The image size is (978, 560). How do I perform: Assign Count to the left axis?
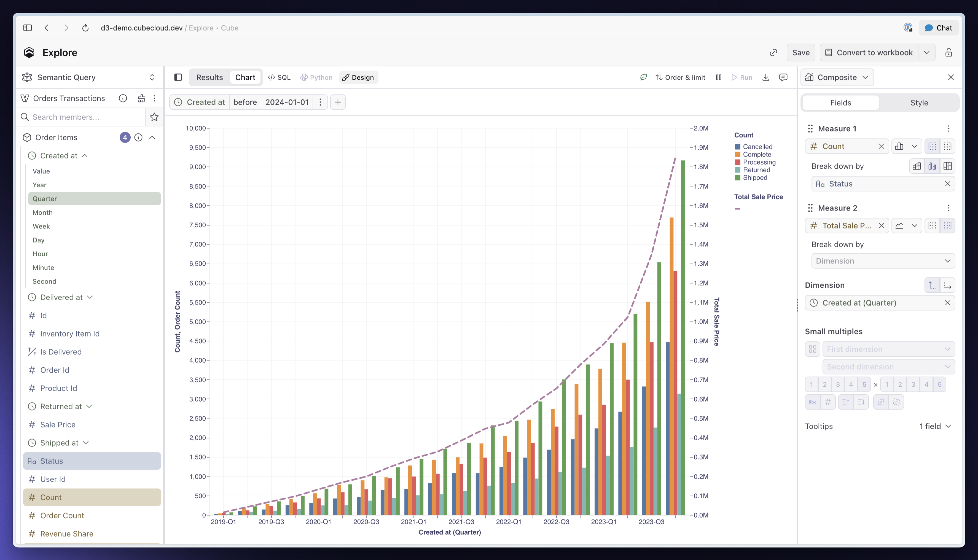932,147
